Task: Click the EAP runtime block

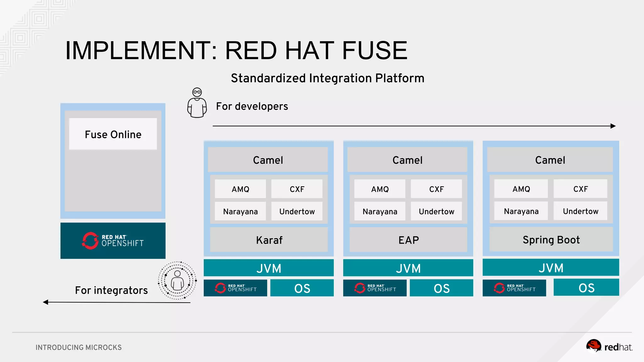Action: pyautogui.click(x=408, y=240)
